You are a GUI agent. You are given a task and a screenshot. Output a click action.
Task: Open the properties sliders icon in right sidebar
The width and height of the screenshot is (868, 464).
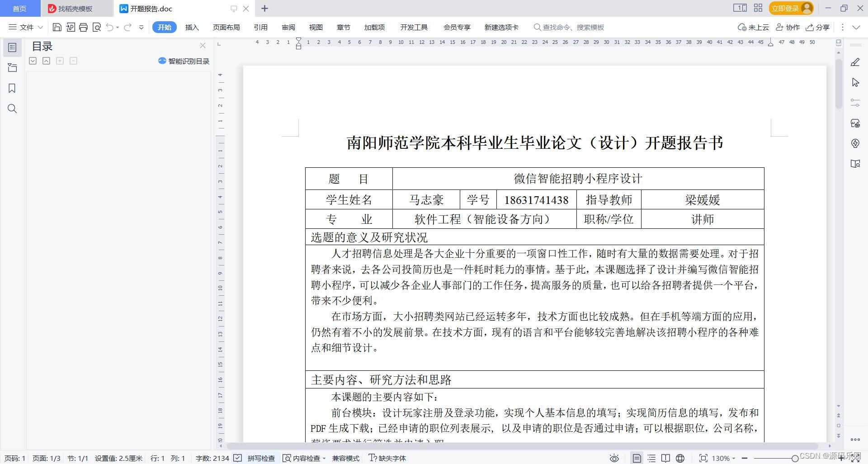tap(855, 103)
